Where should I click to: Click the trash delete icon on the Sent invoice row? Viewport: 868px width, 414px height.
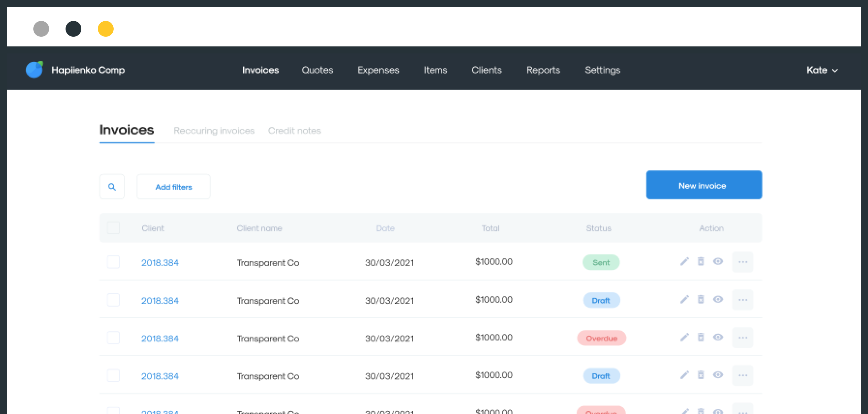(x=701, y=261)
